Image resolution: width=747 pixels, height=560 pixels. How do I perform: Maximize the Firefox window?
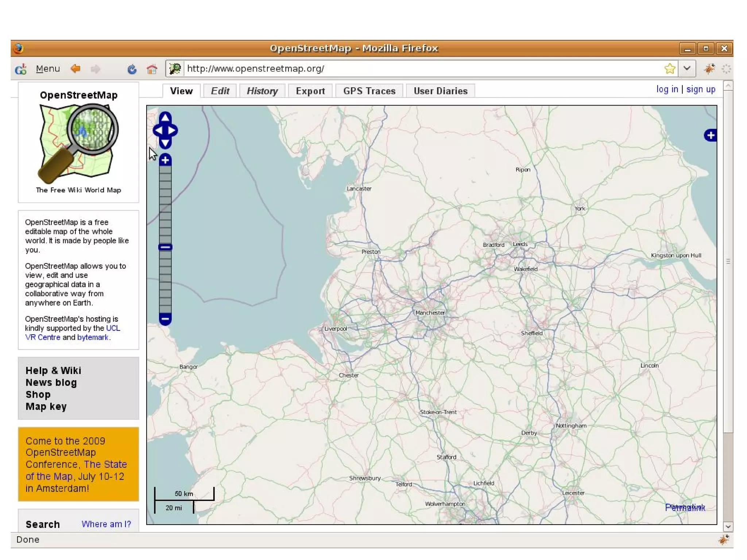click(x=706, y=49)
